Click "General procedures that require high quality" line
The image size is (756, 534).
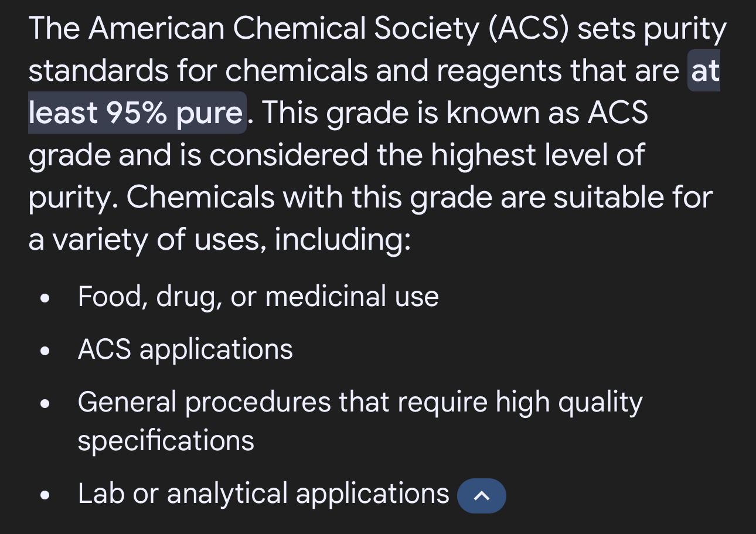click(x=360, y=403)
